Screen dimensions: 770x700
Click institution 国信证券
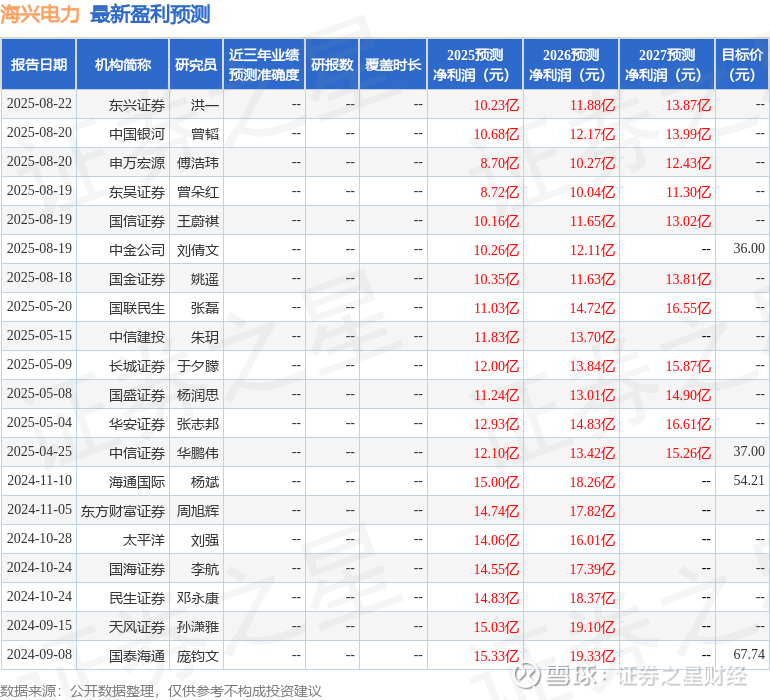(x=137, y=221)
